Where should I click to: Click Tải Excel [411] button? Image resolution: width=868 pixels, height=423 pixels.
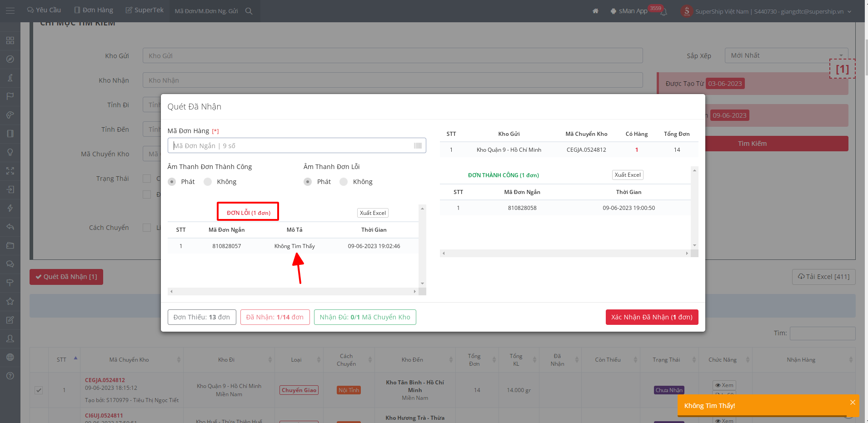[x=823, y=277]
